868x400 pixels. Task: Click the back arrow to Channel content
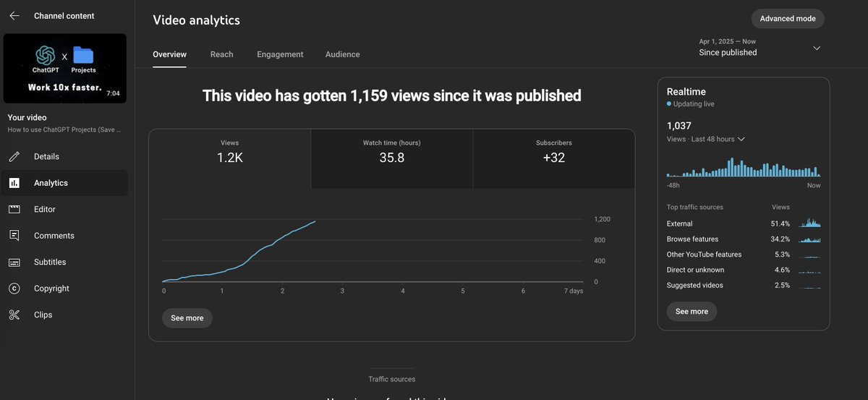[x=14, y=16]
